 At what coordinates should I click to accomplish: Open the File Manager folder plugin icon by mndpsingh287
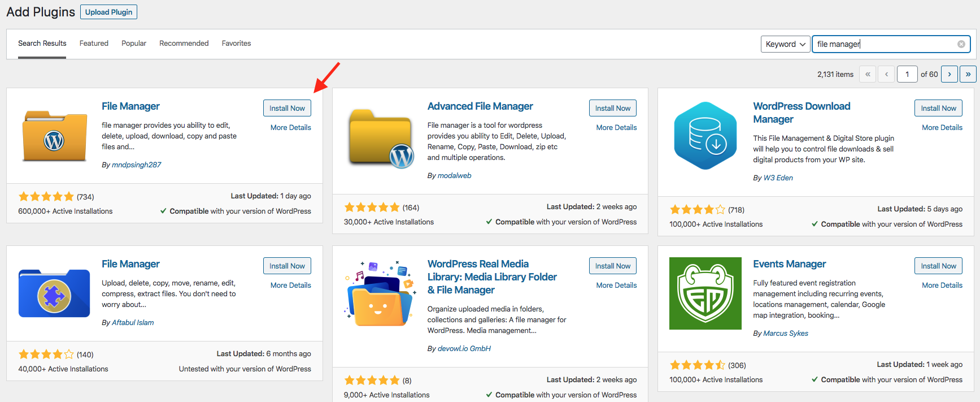click(55, 136)
